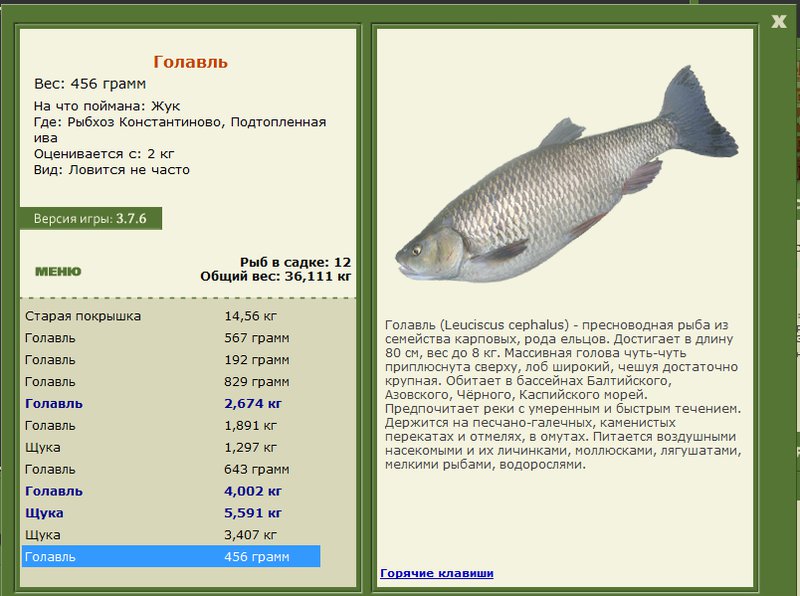Viewport: 800px width, 596px height.
Task: Select the bold Голавль 4,002 кг row
Action: pyautogui.click(x=171, y=491)
